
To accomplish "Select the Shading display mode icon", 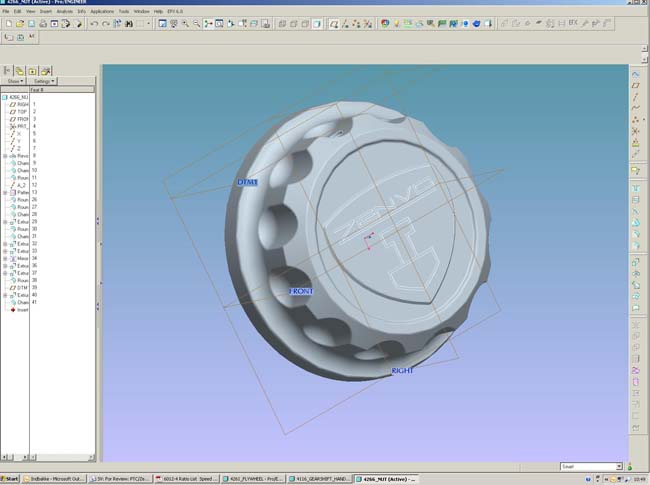I will click(x=317, y=24).
